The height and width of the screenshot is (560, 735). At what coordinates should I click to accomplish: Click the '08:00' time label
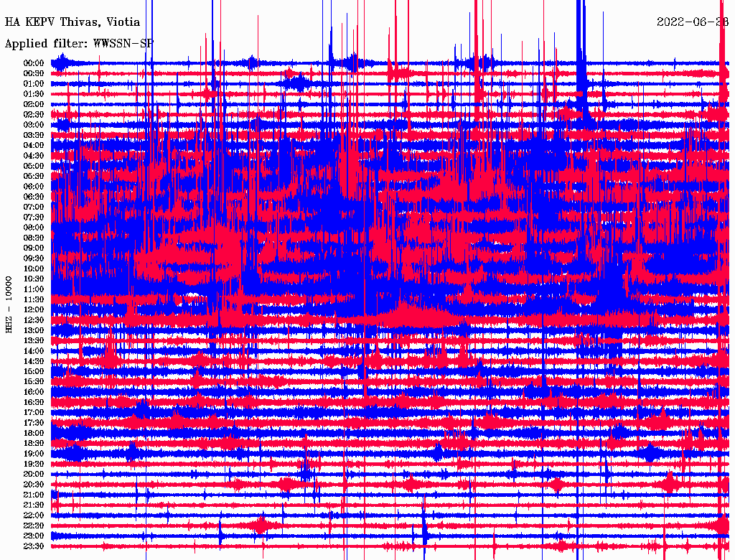coord(34,228)
